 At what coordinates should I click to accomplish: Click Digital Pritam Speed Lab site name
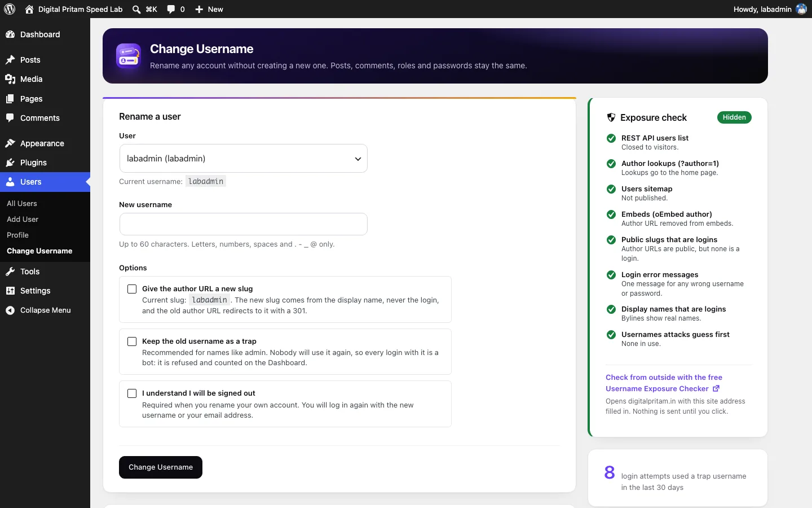pos(80,9)
